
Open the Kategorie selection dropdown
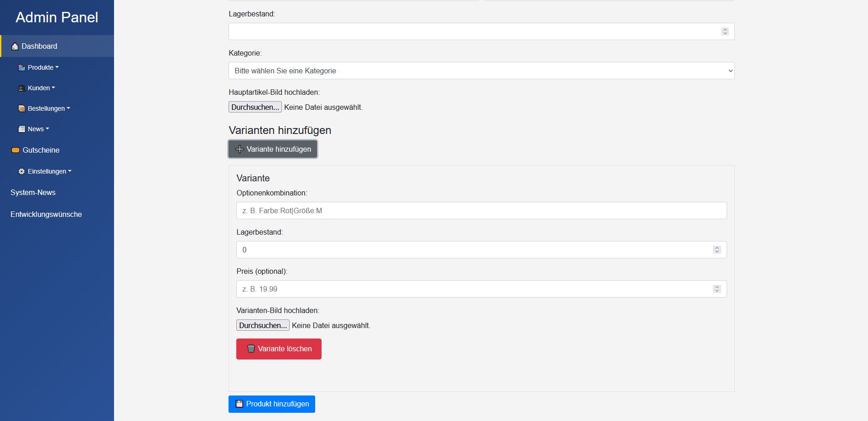point(481,71)
